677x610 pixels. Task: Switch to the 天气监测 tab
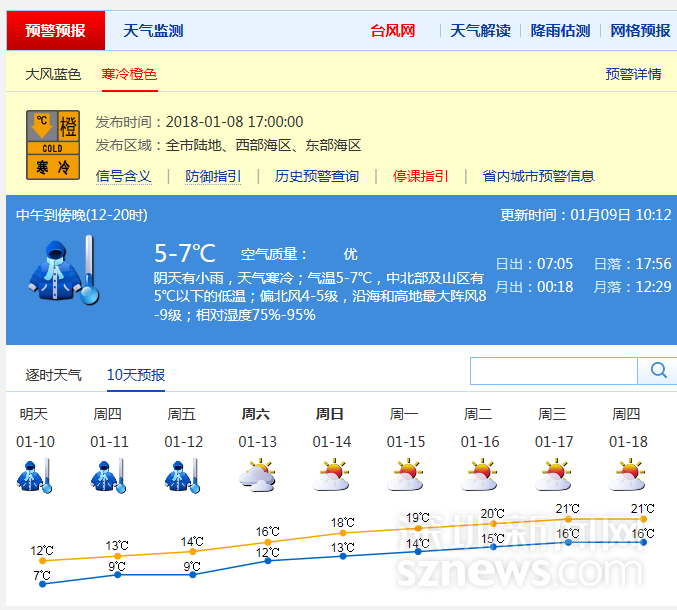tap(153, 31)
